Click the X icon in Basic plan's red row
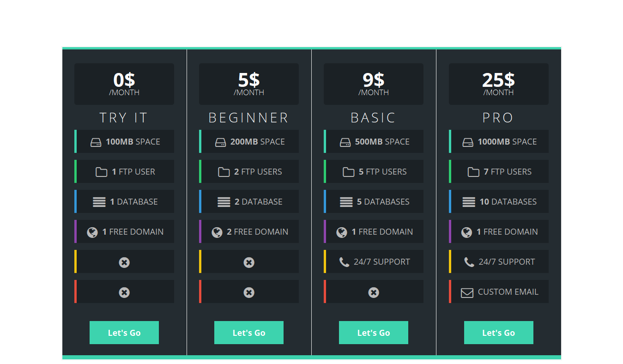This screenshot has width=623, height=364. coord(374,292)
